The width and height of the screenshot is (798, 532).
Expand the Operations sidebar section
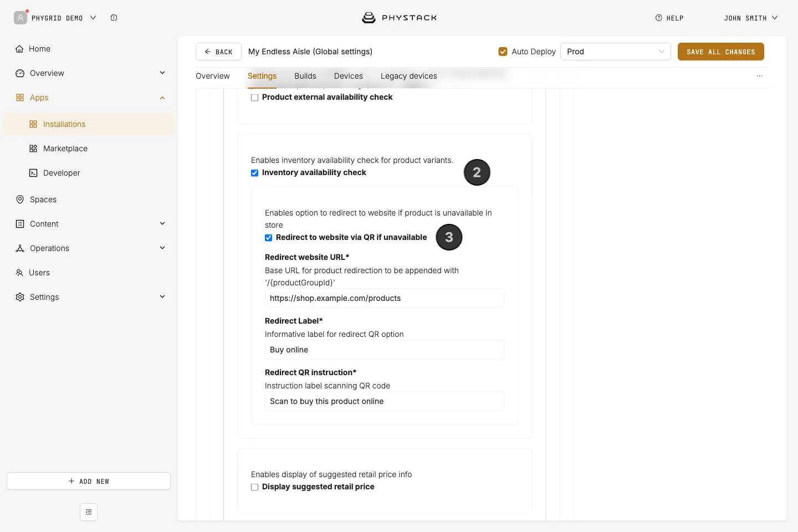click(x=162, y=248)
